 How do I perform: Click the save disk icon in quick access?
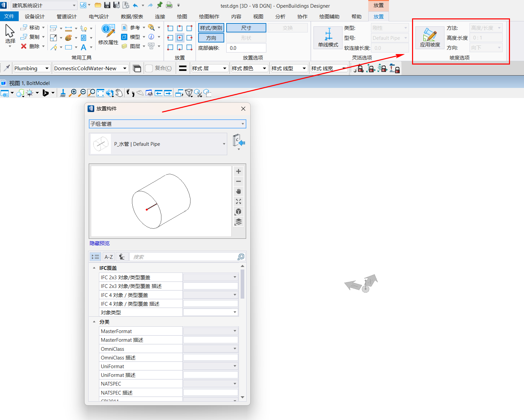107,5
